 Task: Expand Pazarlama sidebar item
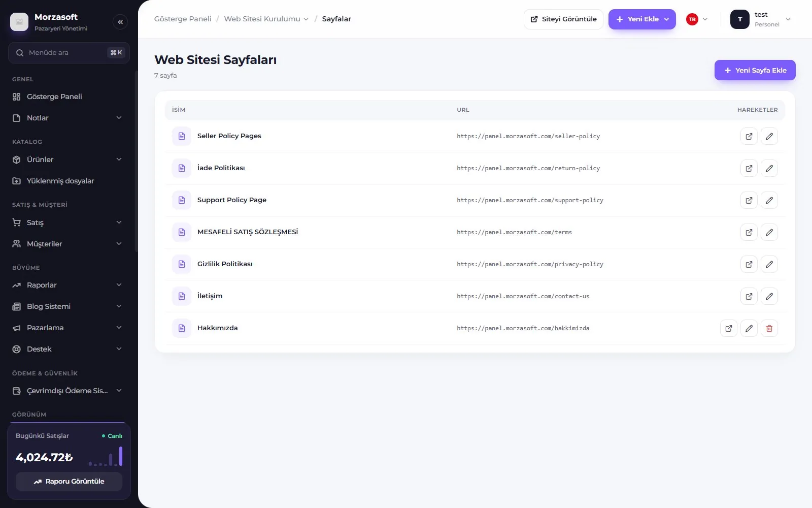pos(68,328)
